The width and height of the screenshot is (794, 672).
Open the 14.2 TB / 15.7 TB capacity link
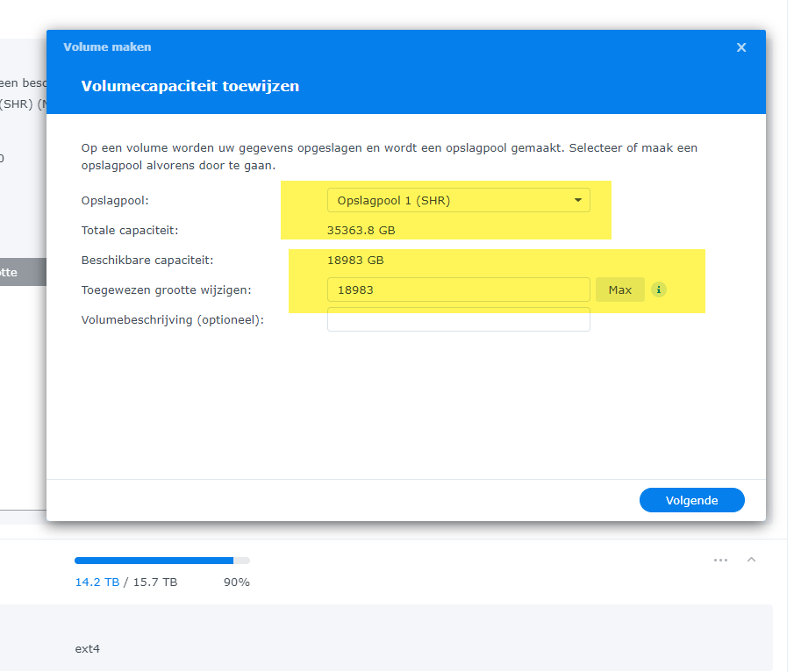(x=97, y=582)
